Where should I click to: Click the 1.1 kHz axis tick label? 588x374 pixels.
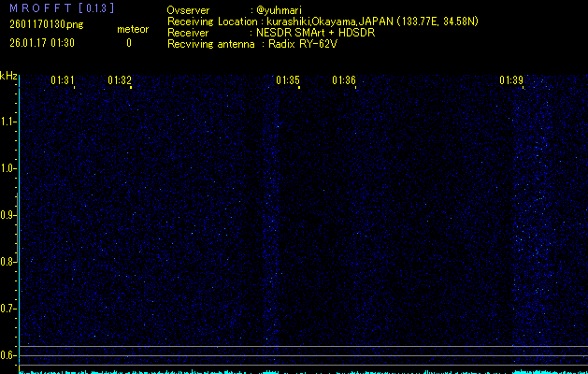(7, 122)
